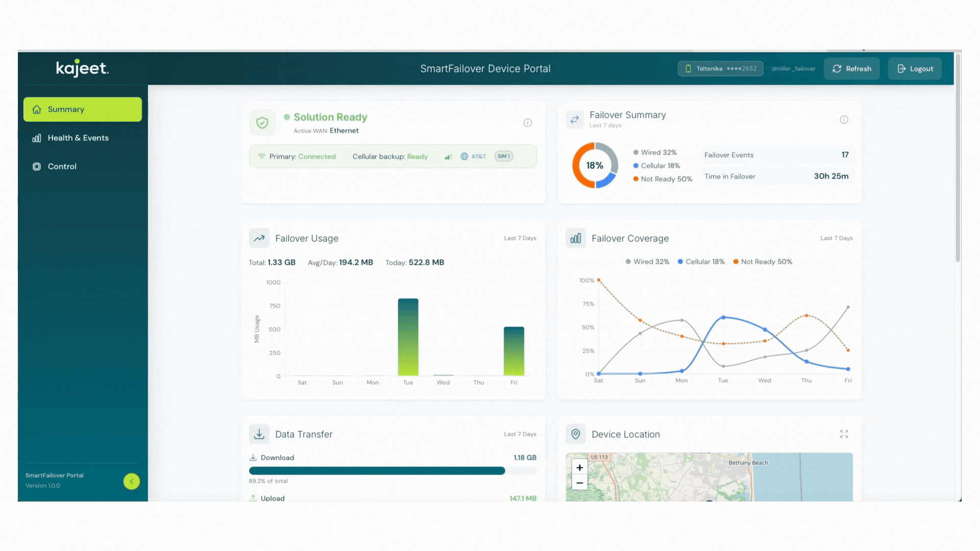Screen dimensions: 980x551
Task: Click the shield icon beside Solution Ready
Action: 262,122
